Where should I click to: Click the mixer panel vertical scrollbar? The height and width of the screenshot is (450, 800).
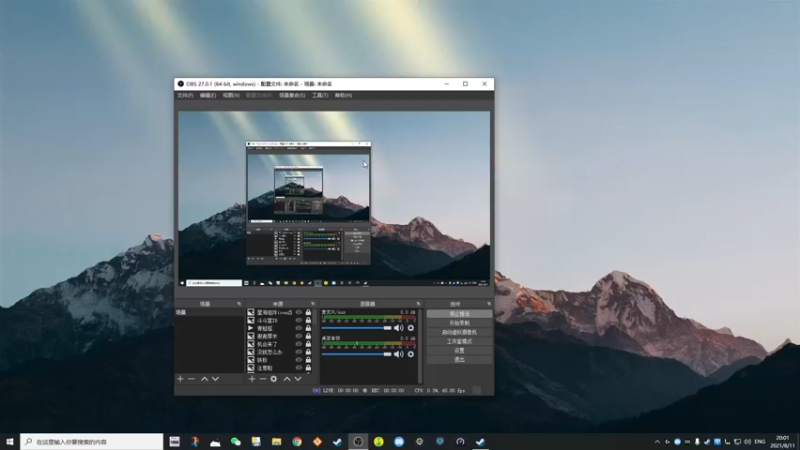tap(420, 346)
